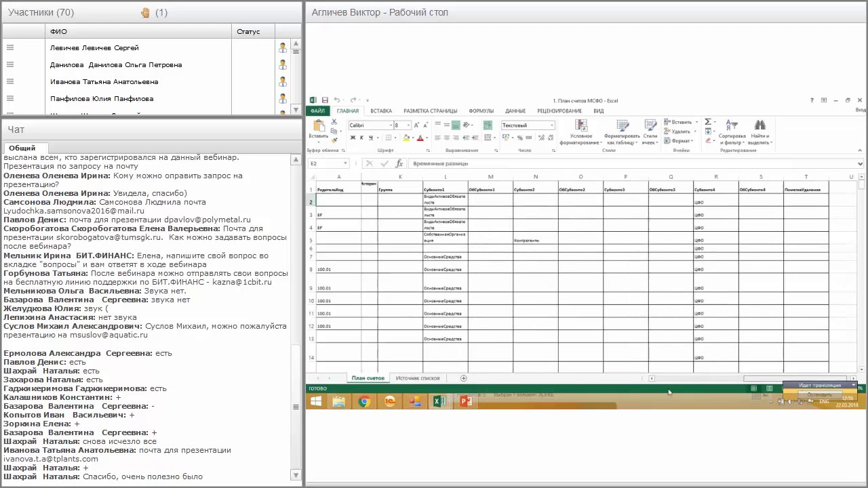The height and width of the screenshot is (488, 868).
Task: Open Find and Select binoculars
Action: 760,132
